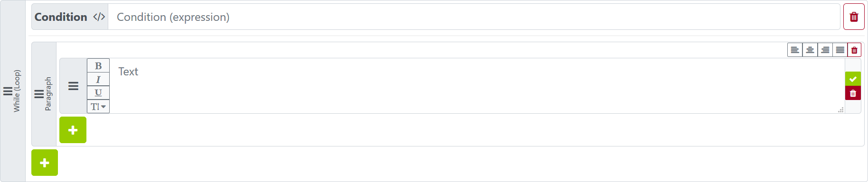This screenshot has height=182, width=868.
Task: Align paragraph text to the right
Action: [825, 50]
